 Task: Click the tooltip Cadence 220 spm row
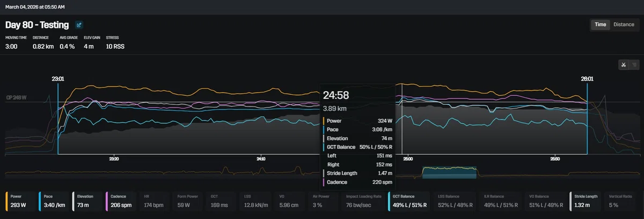click(x=357, y=182)
